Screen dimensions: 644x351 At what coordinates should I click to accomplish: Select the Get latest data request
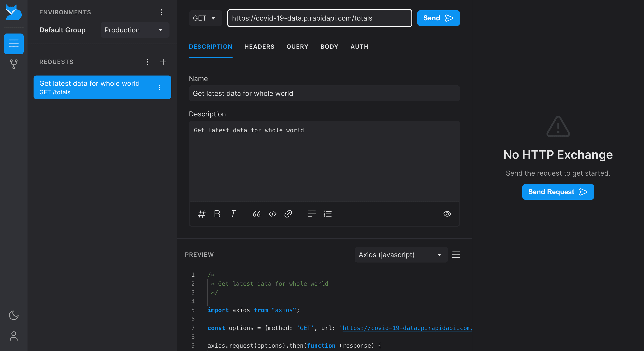point(102,87)
